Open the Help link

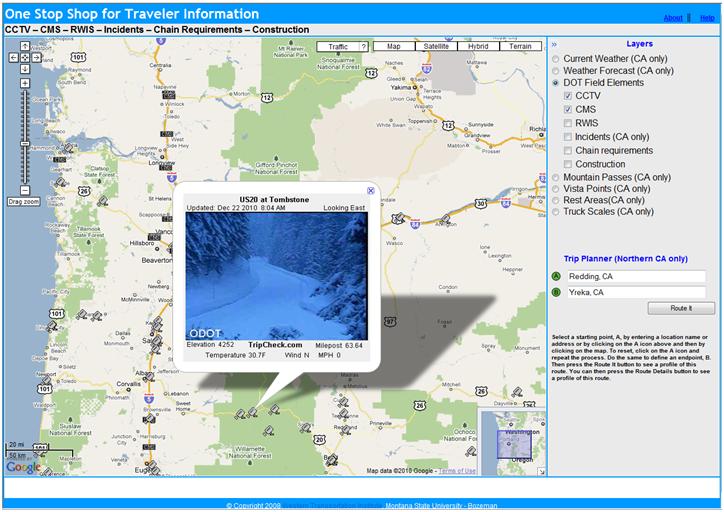point(707,18)
